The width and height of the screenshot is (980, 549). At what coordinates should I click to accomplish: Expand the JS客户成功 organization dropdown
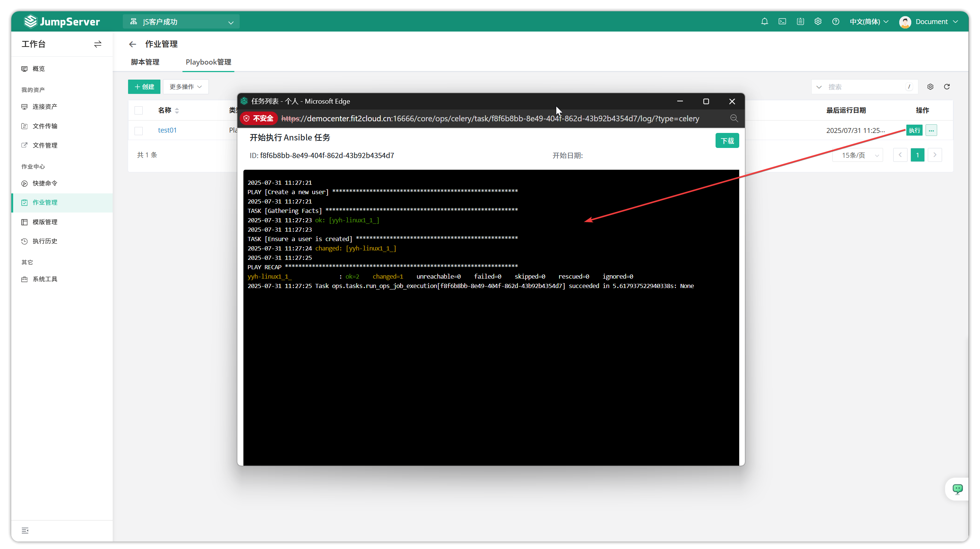(181, 22)
